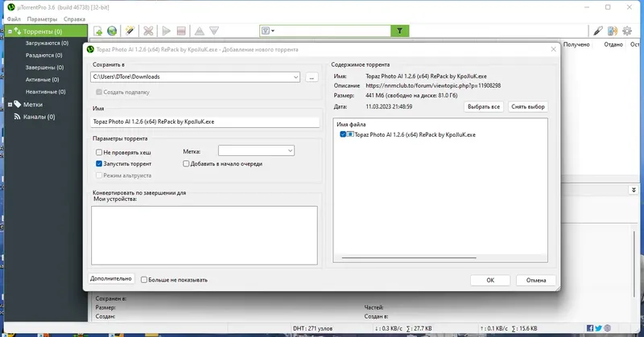Viewport: 644px width, 337px height.
Task: Click the Режим альтруиста checkbox
Action: click(x=99, y=175)
